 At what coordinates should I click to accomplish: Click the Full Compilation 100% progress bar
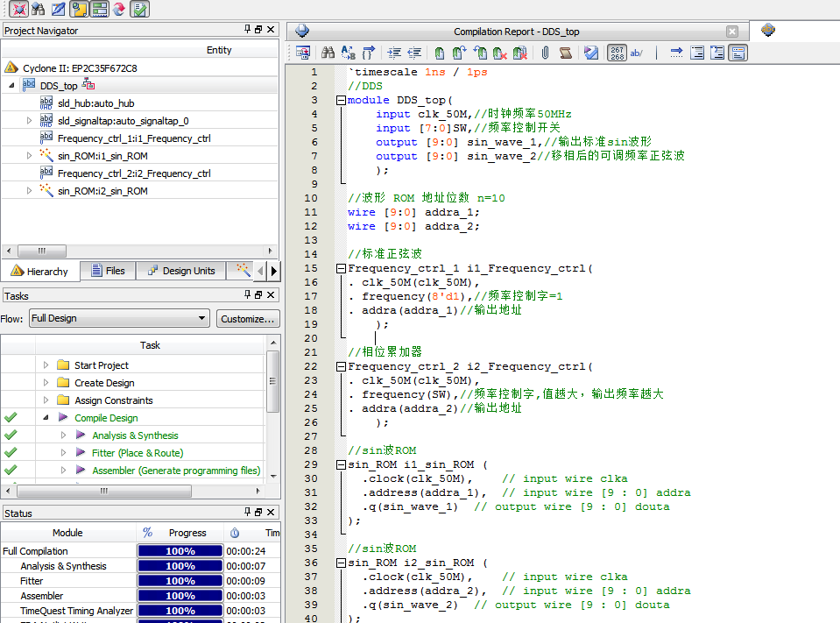180,551
